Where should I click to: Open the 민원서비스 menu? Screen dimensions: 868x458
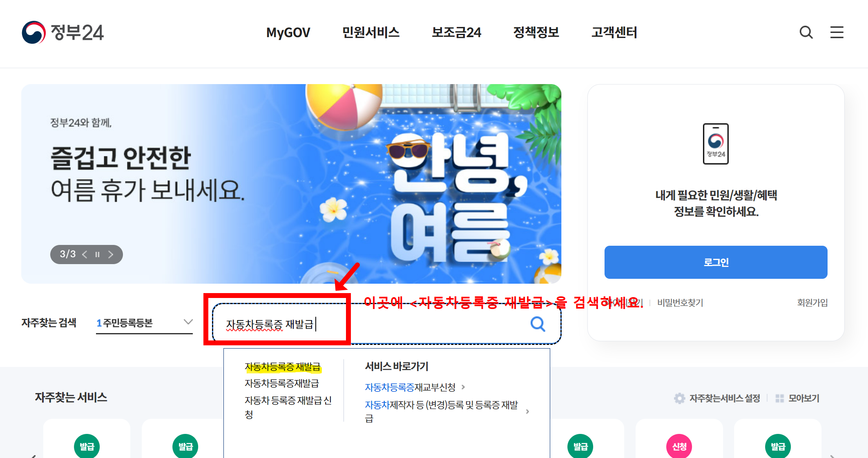[370, 32]
